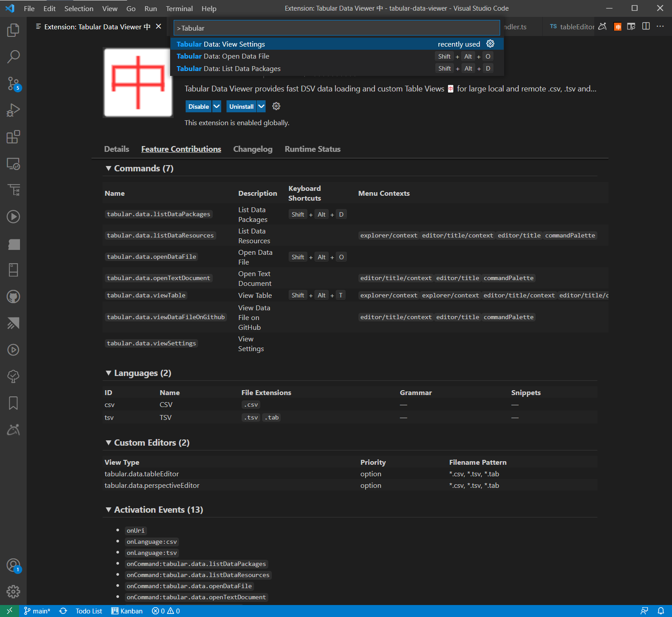
Task: Click tabular.data.openTextDocument command name
Action: click(159, 278)
